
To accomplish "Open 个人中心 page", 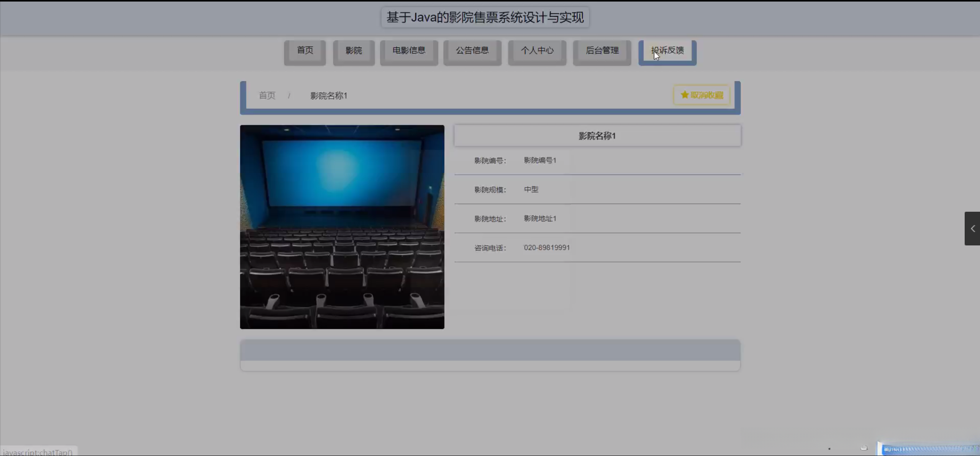I will pyautogui.click(x=537, y=51).
